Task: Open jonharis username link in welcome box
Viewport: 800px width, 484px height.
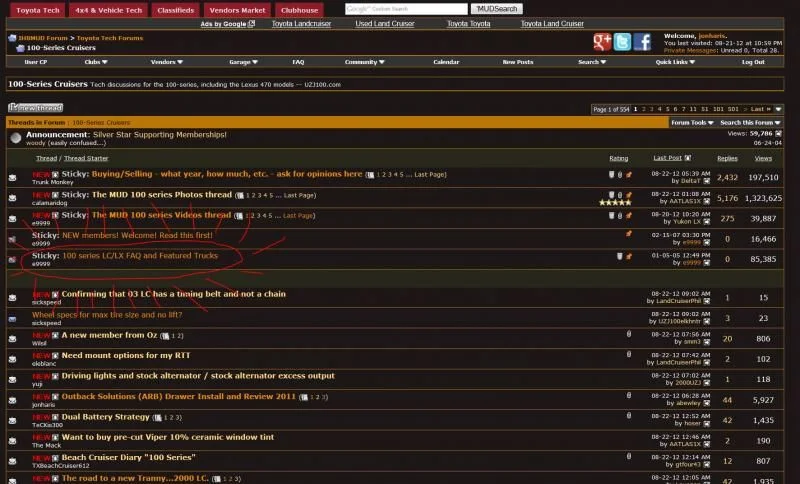Action: (x=711, y=36)
